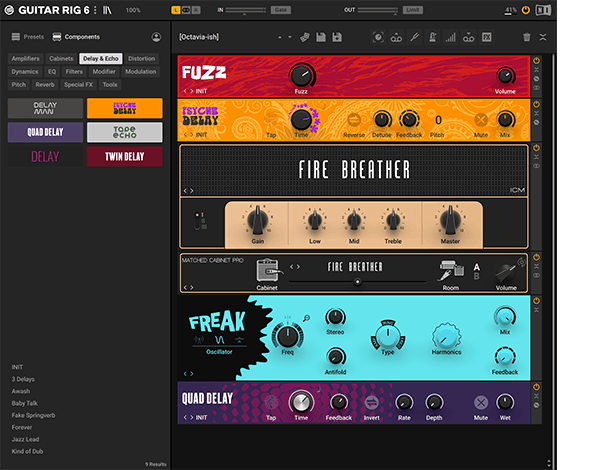
Task: Choose the Tape Echo component
Action: coord(125,132)
